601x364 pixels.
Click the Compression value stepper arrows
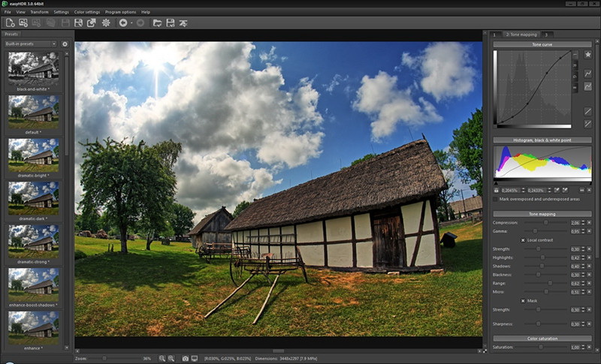coord(584,222)
